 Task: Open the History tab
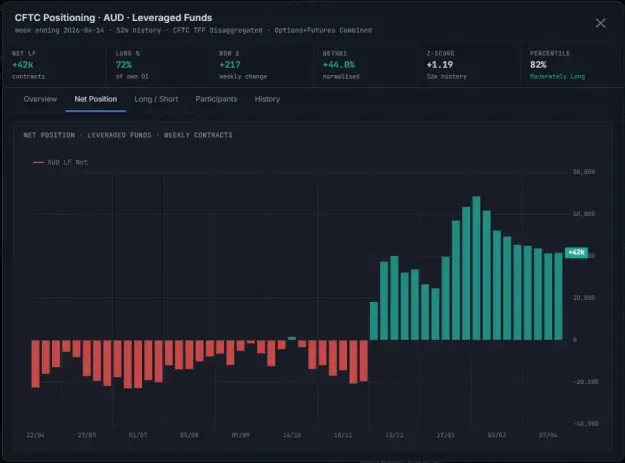pyautogui.click(x=267, y=99)
